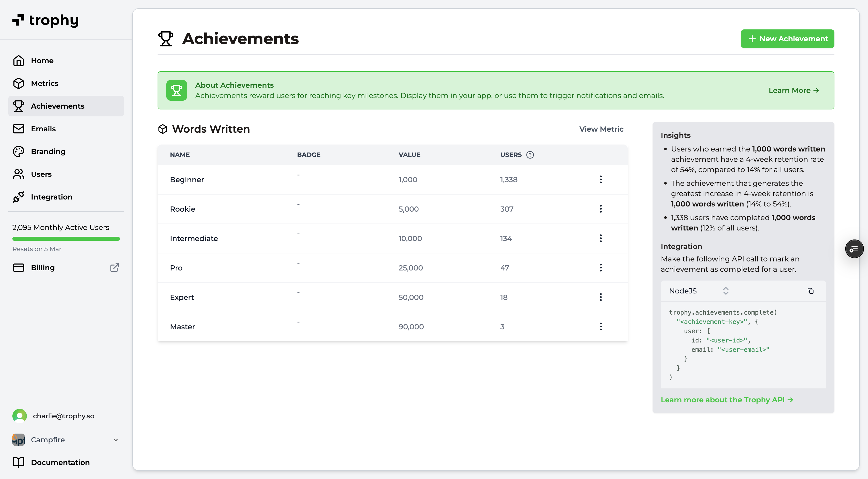
Task: Click the BADGE column header
Action: 309,155
